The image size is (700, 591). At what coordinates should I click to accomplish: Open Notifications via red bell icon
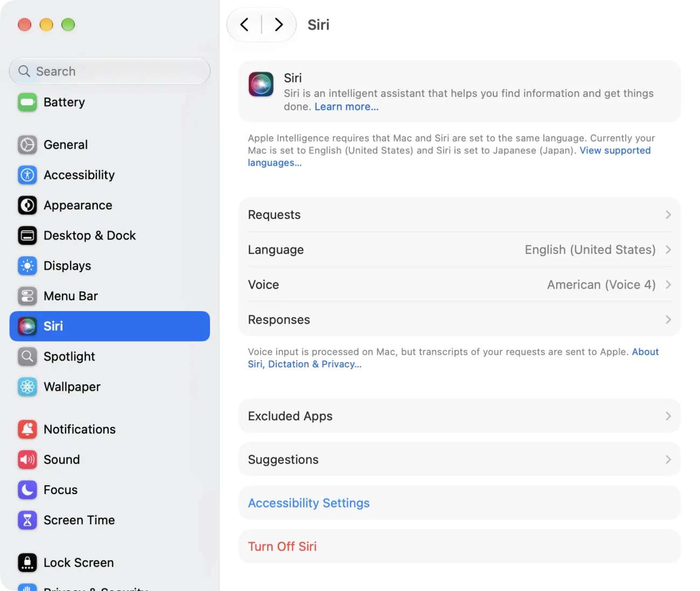[27, 429]
